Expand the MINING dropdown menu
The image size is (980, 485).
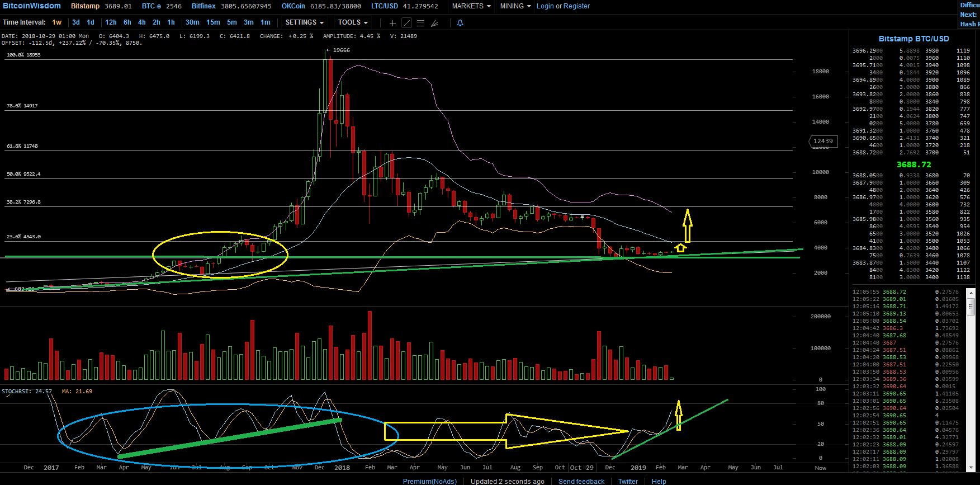click(515, 6)
